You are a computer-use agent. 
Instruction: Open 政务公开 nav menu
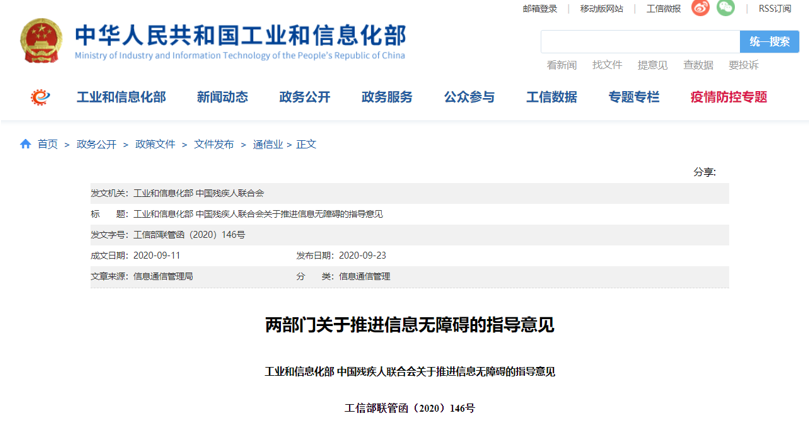pyautogui.click(x=304, y=97)
